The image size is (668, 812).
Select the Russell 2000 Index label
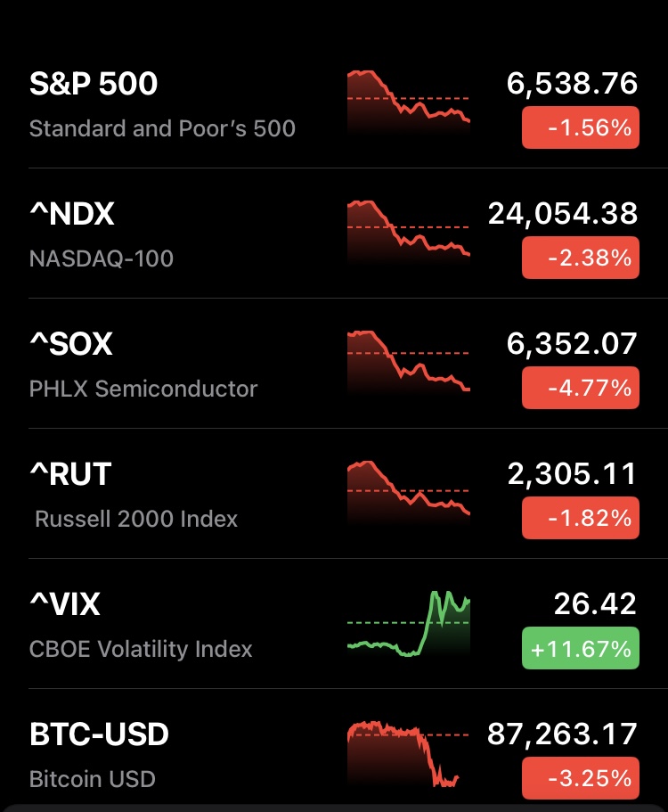tap(136, 519)
